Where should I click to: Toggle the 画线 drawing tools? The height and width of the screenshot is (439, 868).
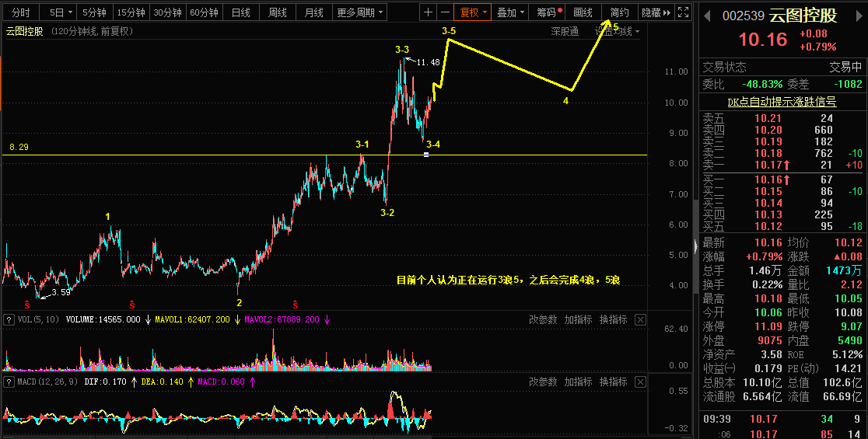[583, 12]
